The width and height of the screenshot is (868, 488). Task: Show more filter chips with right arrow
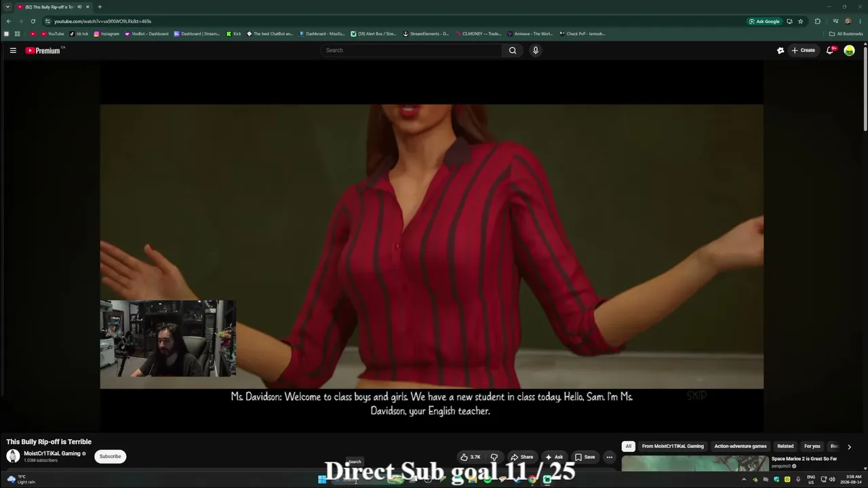coord(849,447)
